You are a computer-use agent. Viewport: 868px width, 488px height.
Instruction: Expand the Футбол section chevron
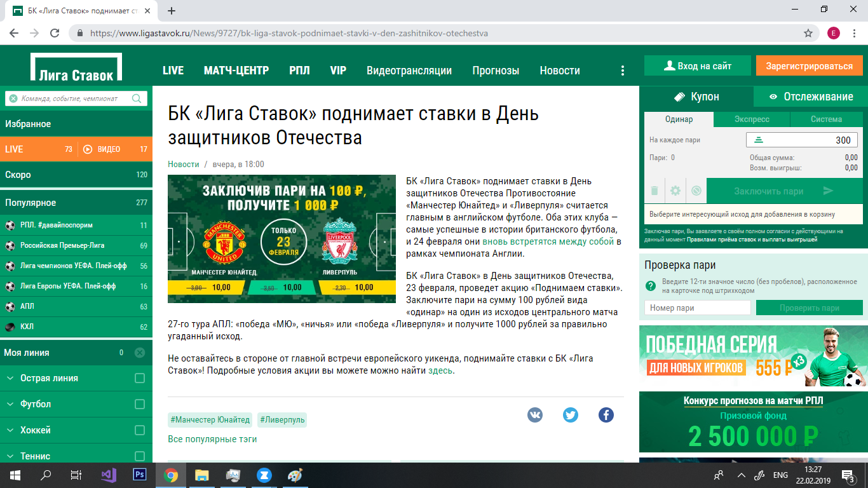tap(10, 405)
